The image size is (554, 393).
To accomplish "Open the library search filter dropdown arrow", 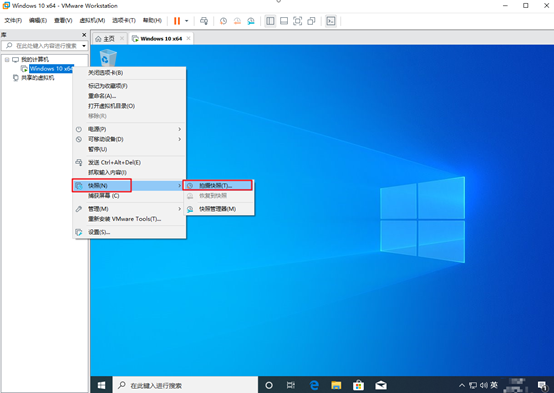I will [84, 46].
